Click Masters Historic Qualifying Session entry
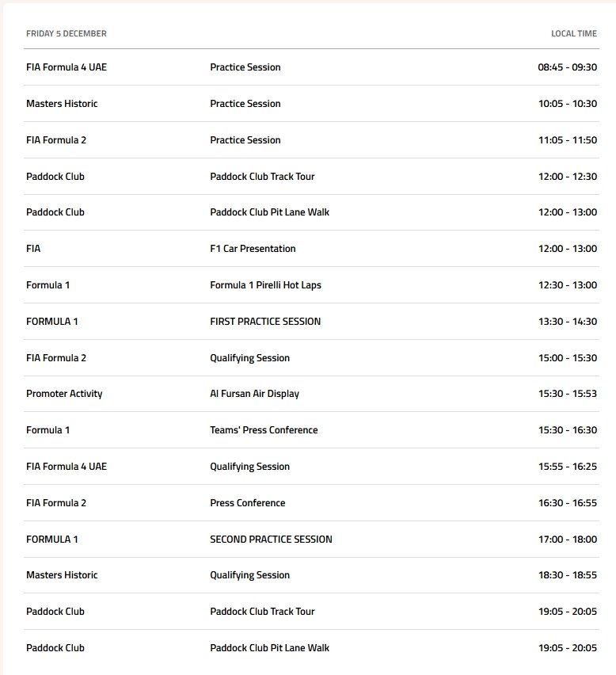This screenshot has height=675, width=616. [x=250, y=575]
